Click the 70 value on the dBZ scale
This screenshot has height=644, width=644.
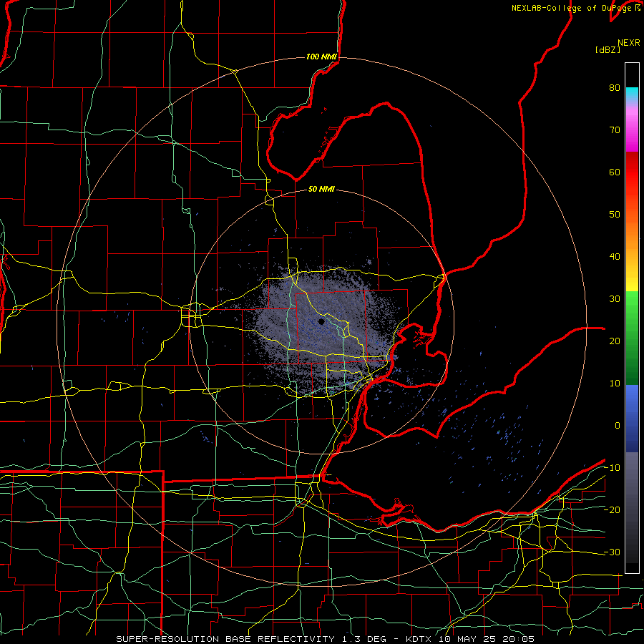pyautogui.click(x=615, y=130)
